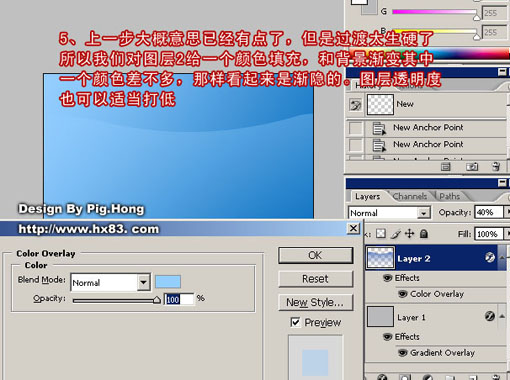510x380 pixels.
Task: Click the OK button
Action: (315, 255)
